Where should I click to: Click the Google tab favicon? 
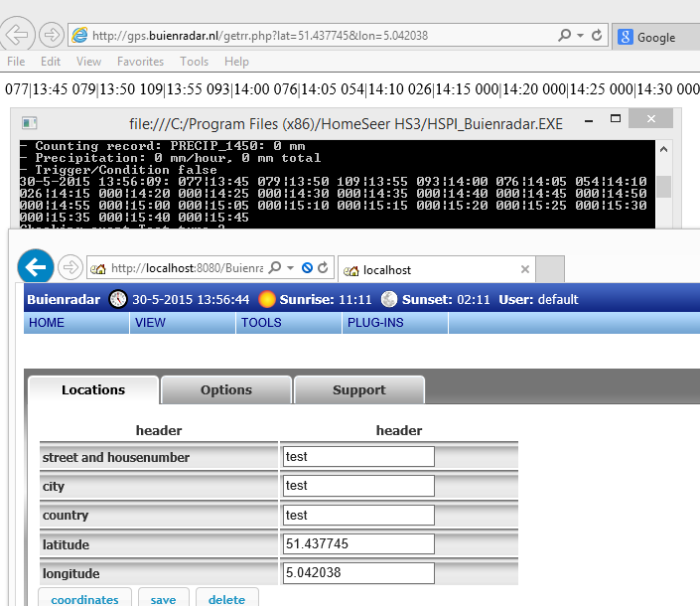pos(625,37)
